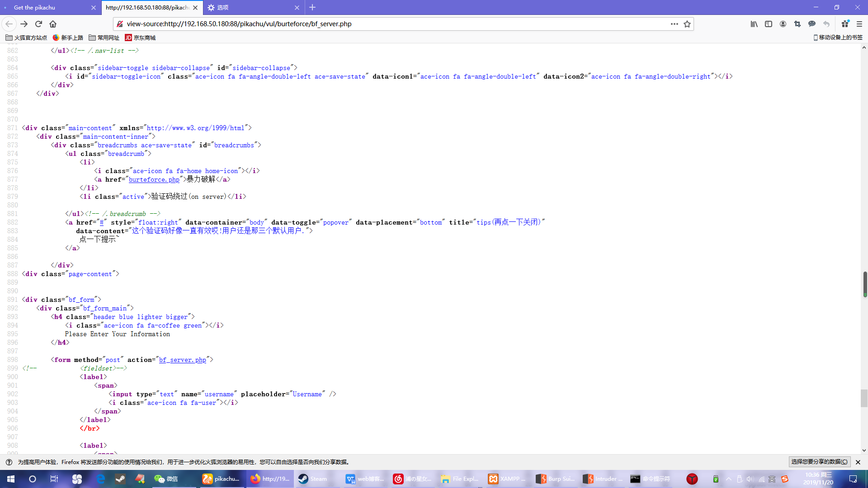Dismiss the Firefox data sharing notification bar
The width and height of the screenshot is (868, 488).
858,462
